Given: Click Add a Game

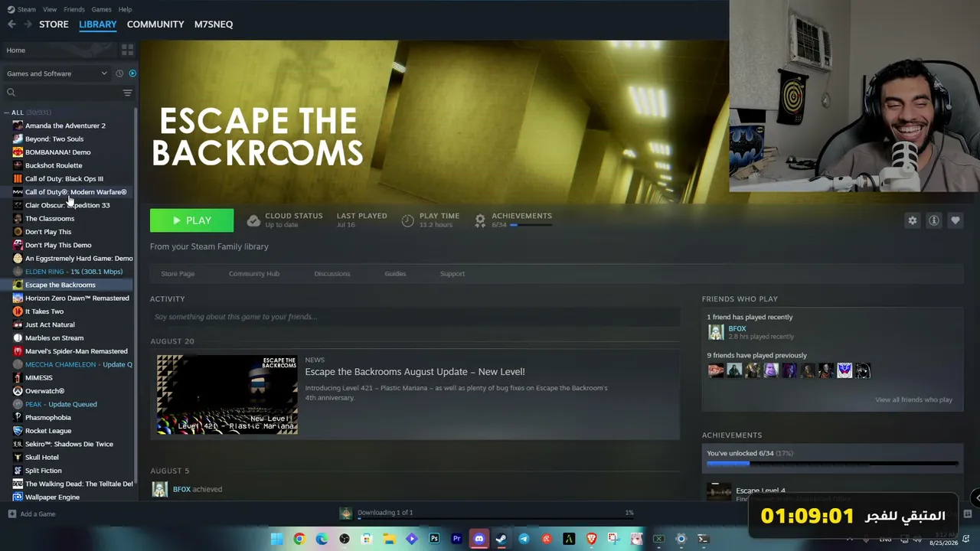Looking at the screenshot, I should (x=31, y=514).
